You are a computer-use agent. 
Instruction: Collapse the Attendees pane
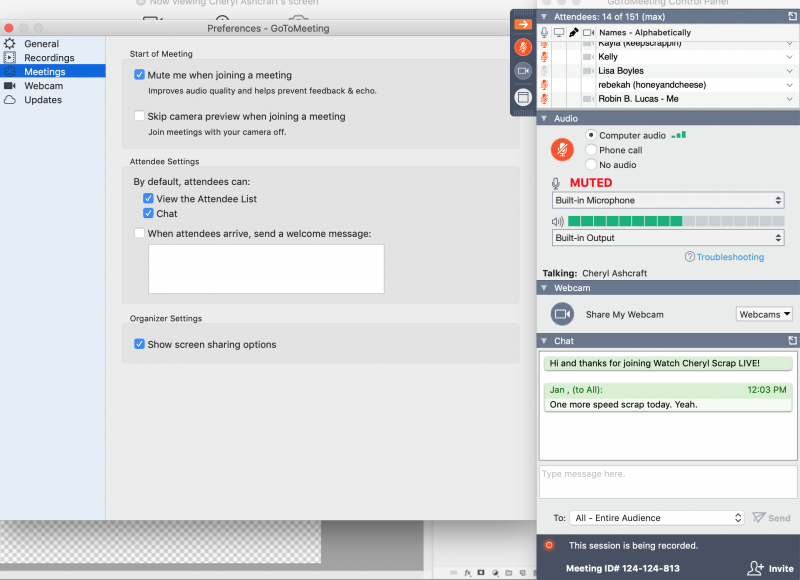(x=544, y=17)
